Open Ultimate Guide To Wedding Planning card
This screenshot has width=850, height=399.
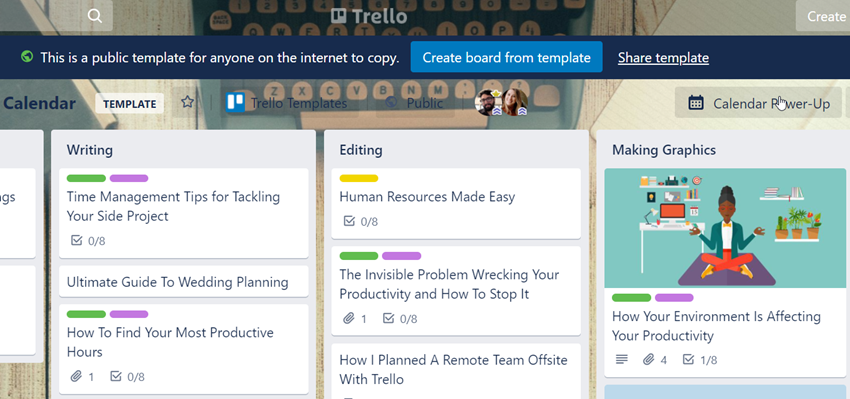point(184,282)
